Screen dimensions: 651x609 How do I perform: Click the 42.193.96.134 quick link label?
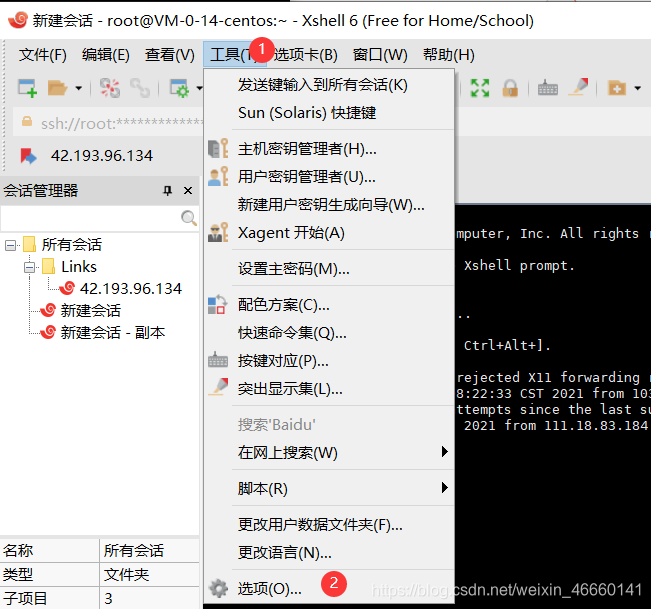102,156
